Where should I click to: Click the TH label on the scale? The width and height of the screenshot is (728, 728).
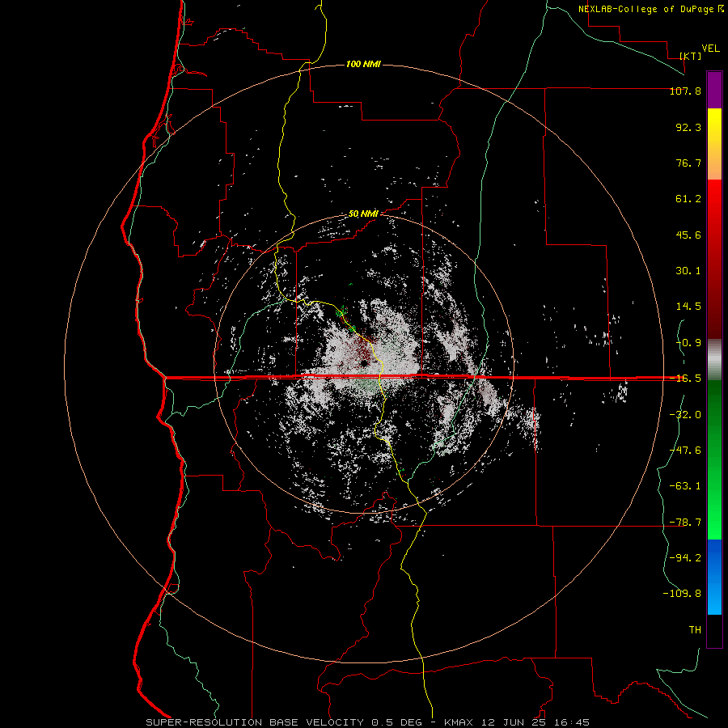click(695, 630)
